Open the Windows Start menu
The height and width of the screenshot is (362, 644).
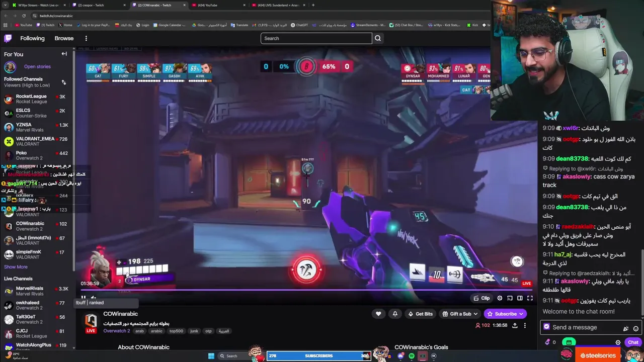[x=211, y=356]
